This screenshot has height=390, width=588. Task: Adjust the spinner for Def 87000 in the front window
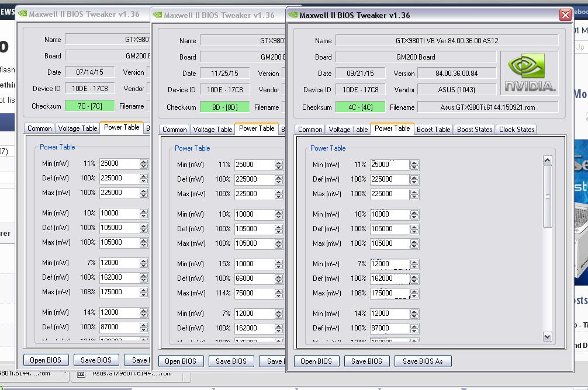(x=414, y=328)
